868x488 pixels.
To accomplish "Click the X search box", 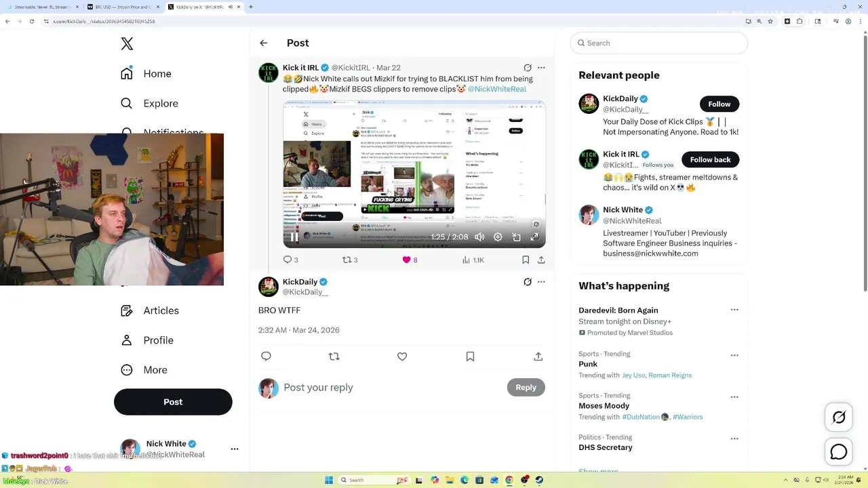I will [659, 43].
